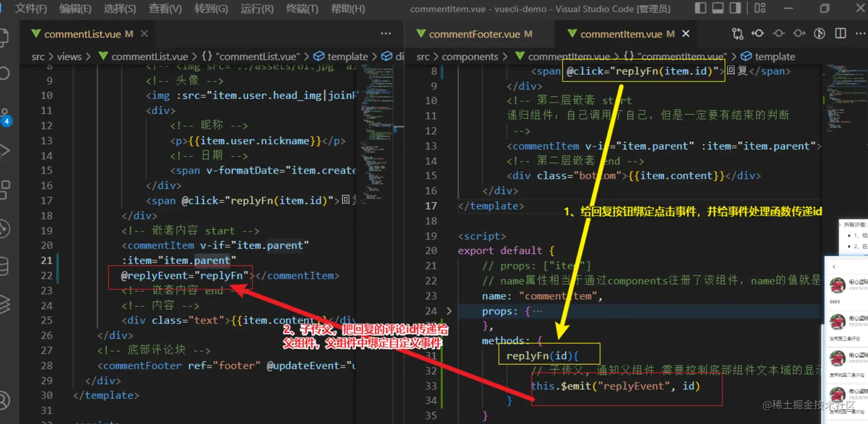Open 'views' breadcrumb dropdown
The height and width of the screenshot is (424, 868).
pos(69,56)
